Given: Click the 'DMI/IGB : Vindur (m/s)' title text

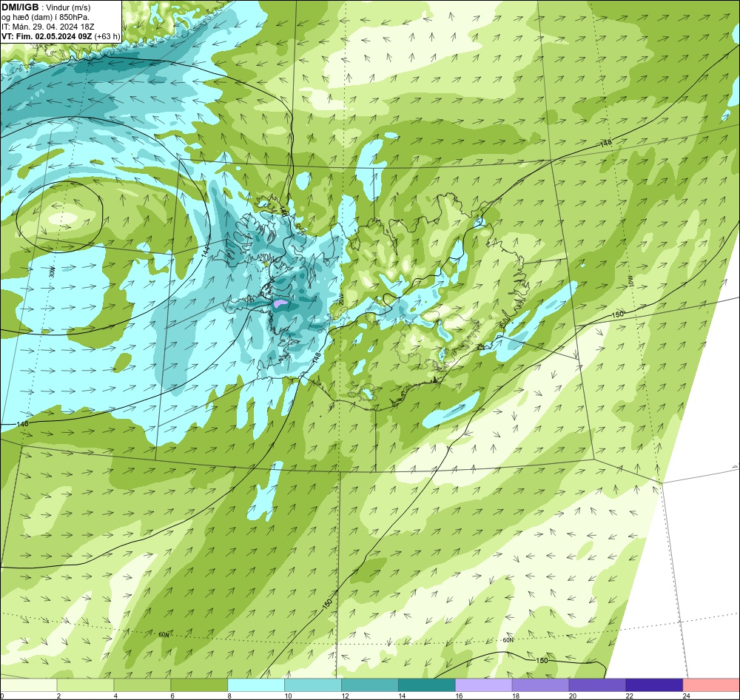Looking at the screenshot, I should 46,7.
